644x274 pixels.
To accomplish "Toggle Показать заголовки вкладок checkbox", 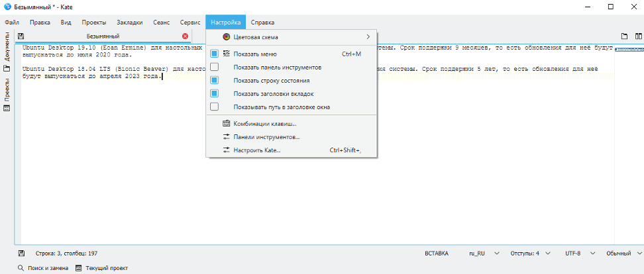I will click(x=214, y=93).
